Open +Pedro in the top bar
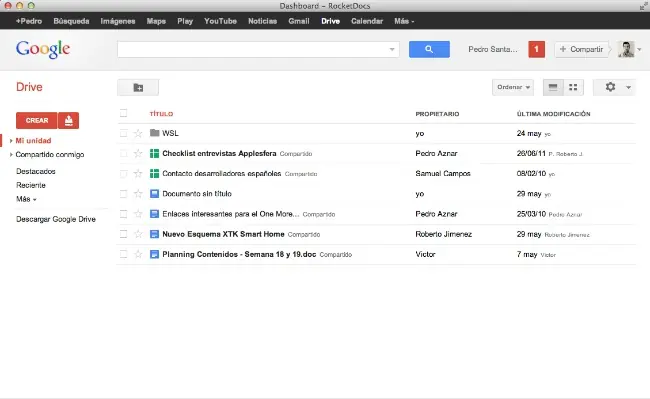This screenshot has width=650, height=399. click(29, 21)
